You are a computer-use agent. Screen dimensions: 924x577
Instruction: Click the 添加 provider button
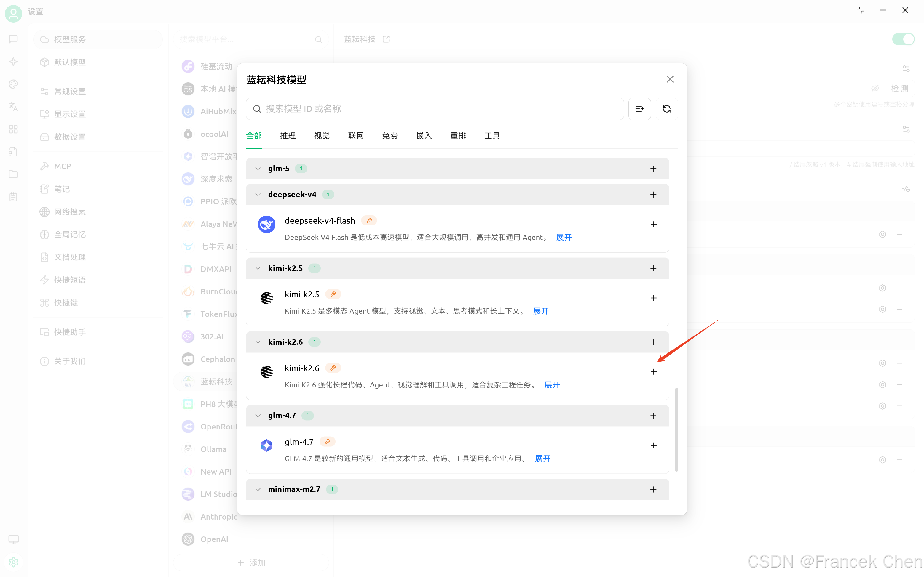[251, 562]
